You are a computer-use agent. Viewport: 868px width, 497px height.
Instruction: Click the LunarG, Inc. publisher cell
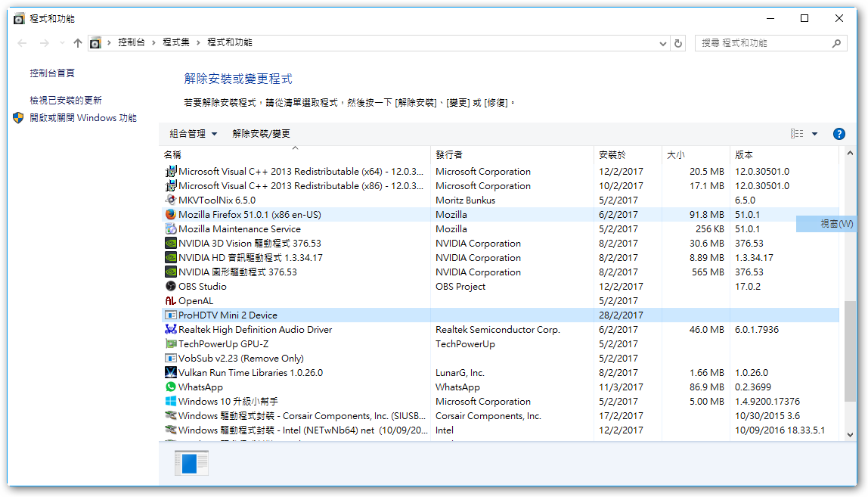click(x=460, y=373)
